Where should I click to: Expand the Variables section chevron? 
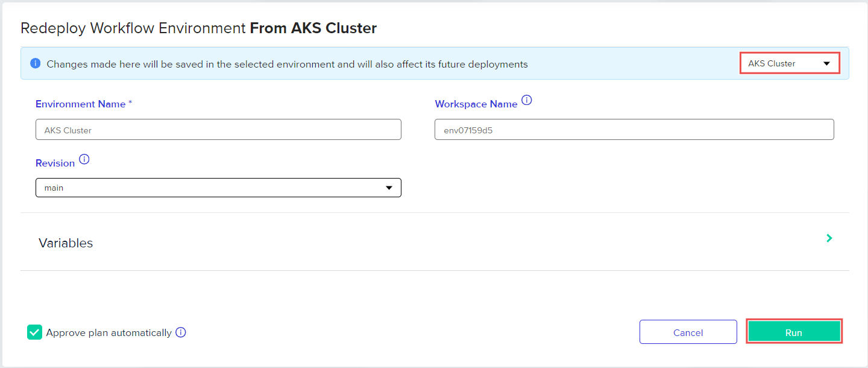point(829,238)
